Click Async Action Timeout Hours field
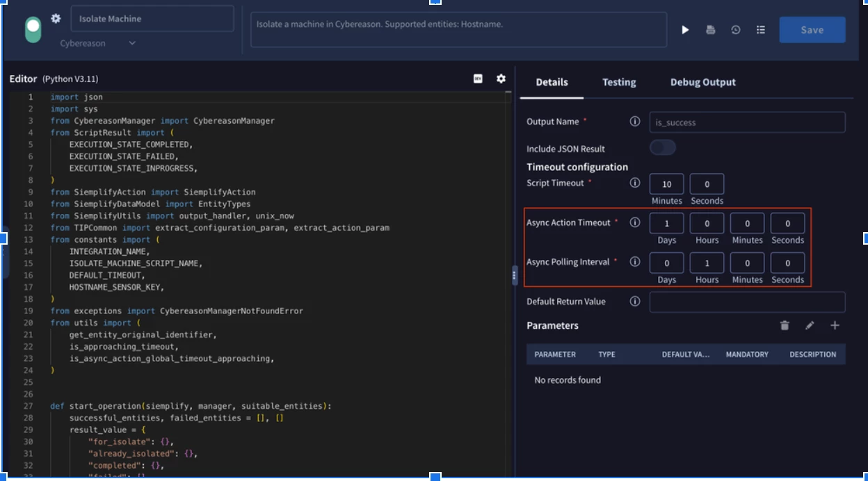Image resolution: width=868 pixels, height=481 pixels. (x=707, y=223)
